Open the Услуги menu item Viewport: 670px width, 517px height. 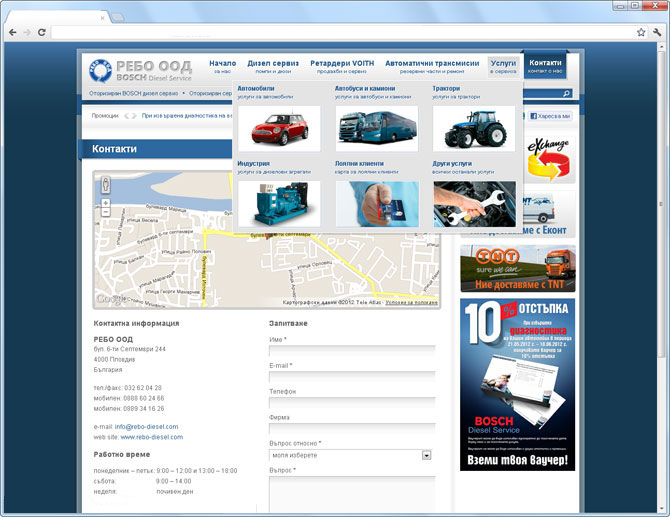tap(503, 67)
